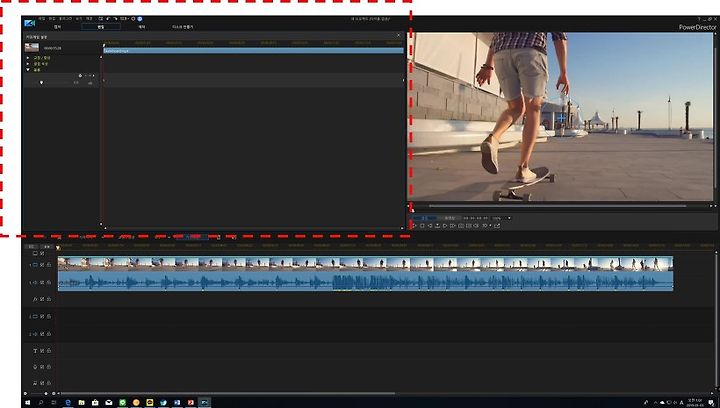
Task: Switch to the Edit (편집) mode tab
Action: pyautogui.click(x=101, y=27)
